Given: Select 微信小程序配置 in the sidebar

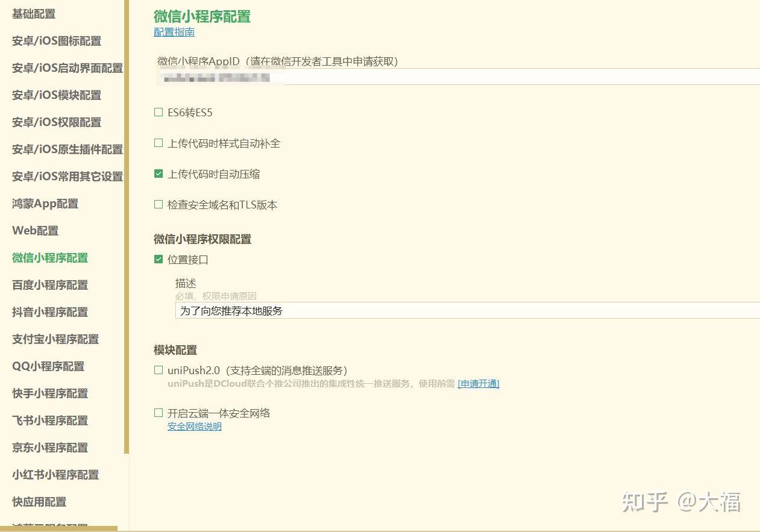Looking at the screenshot, I should [x=50, y=258].
